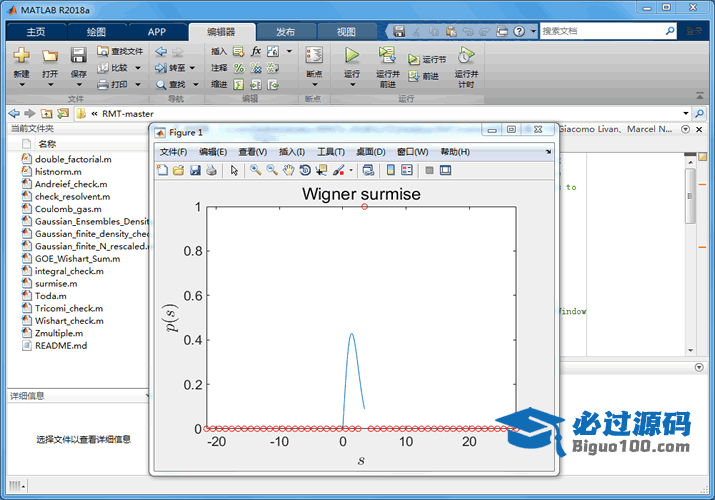Click the Command Window panel actions arrow
The height and width of the screenshot is (500, 715).
699,367
